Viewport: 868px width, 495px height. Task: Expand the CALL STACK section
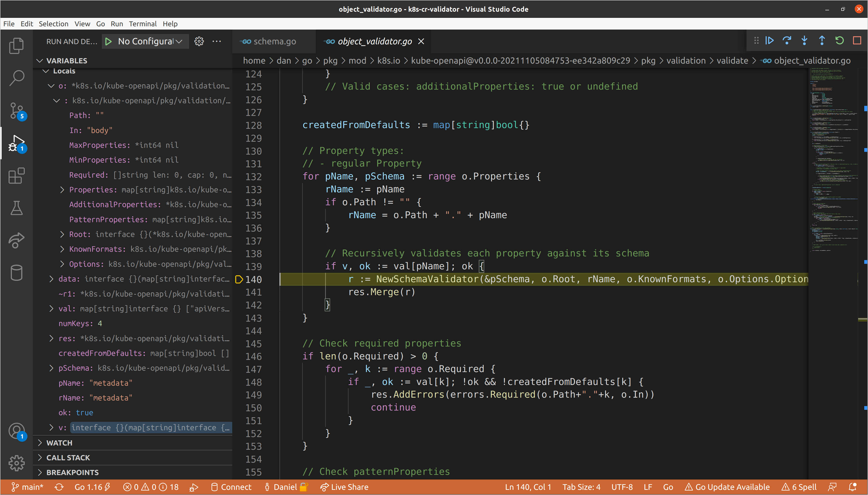pyautogui.click(x=68, y=458)
